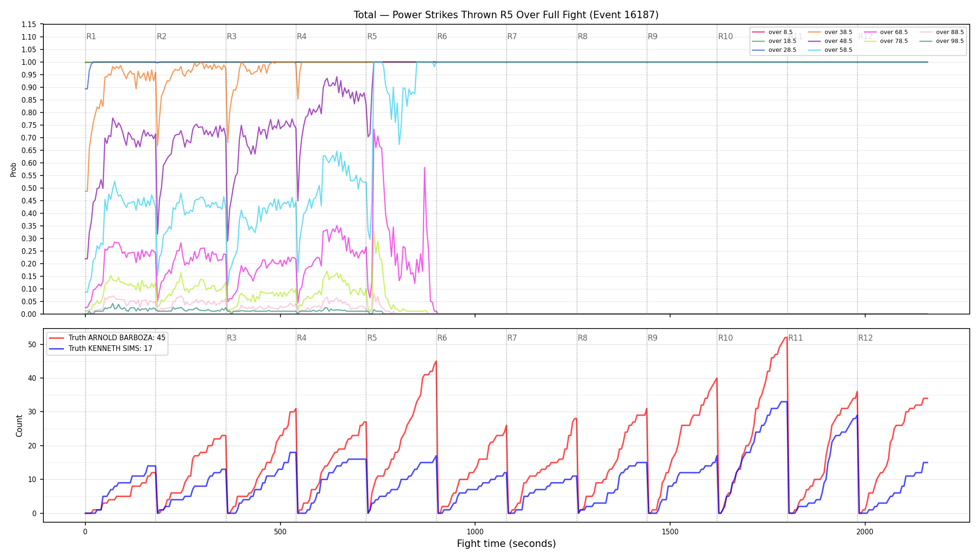
Task: Click the 'Fight time (seconds)' axis label
Action: 506,544
